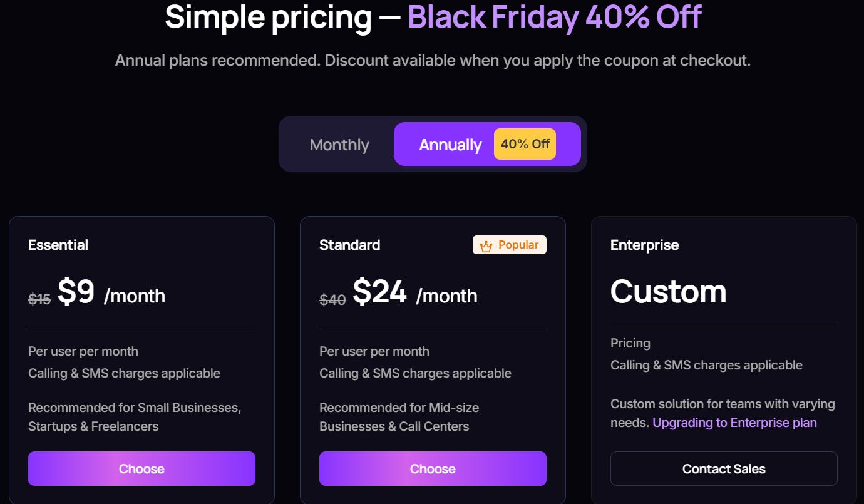Click the Popular badge on Standard plan
This screenshot has width=864, height=504.
pos(510,244)
